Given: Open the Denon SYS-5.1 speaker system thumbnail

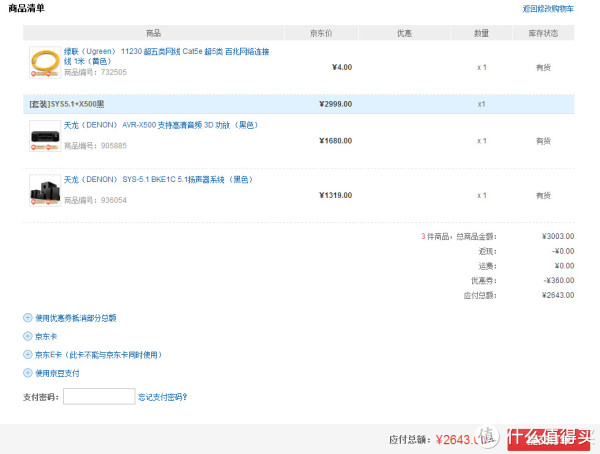Looking at the screenshot, I should (x=45, y=190).
